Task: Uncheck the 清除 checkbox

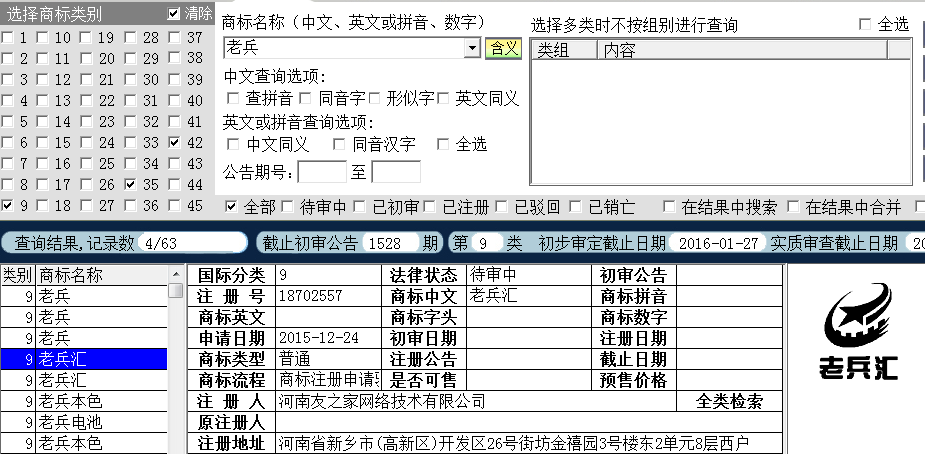Action: pos(173,14)
